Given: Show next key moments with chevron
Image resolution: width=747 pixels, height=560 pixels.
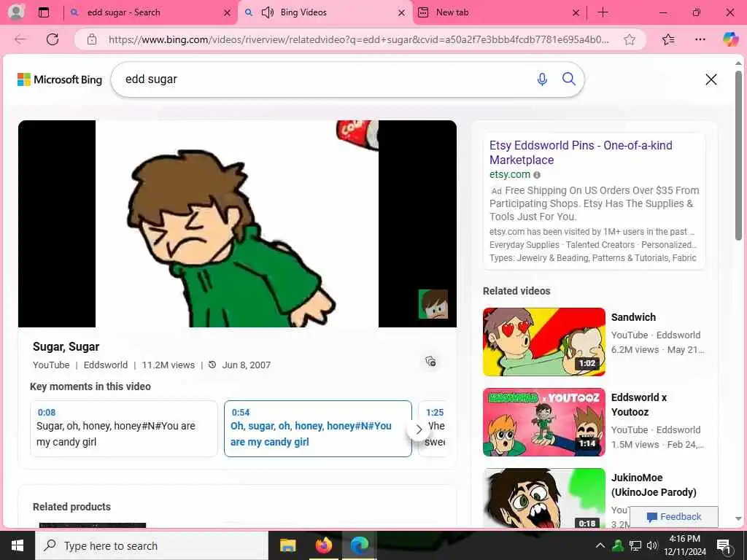Looking at the screenshot, I should tap(419, 429).
